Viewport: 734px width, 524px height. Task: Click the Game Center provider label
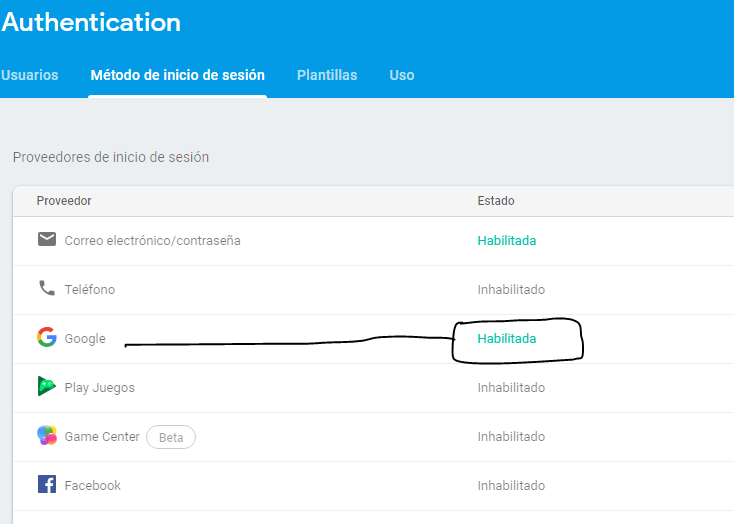click(x=101, y=436)
